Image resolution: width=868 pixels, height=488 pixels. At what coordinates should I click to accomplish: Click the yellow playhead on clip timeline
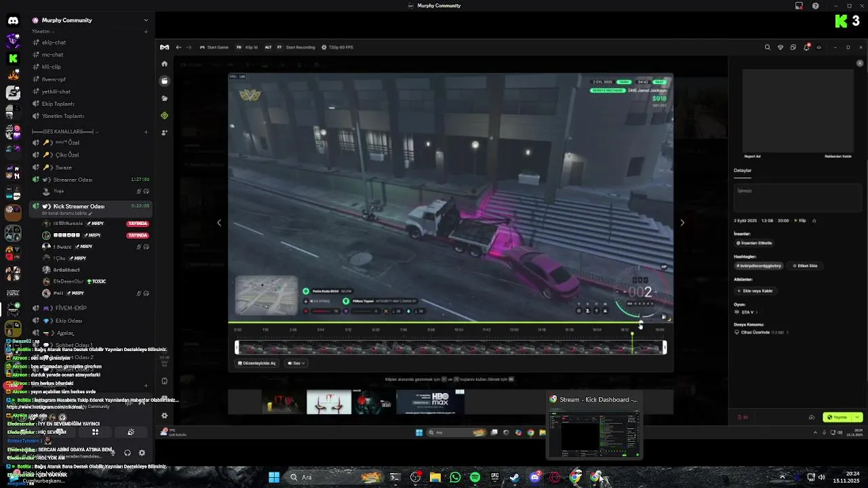pos(632,344)
